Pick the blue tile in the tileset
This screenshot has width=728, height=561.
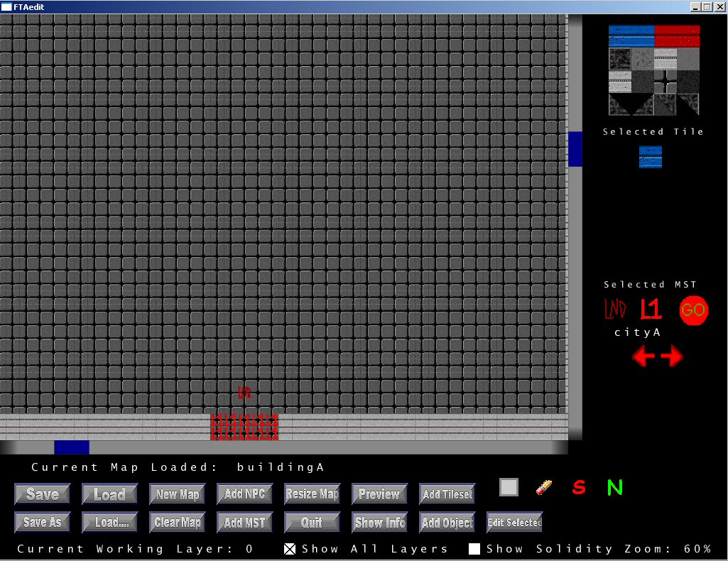631,36
